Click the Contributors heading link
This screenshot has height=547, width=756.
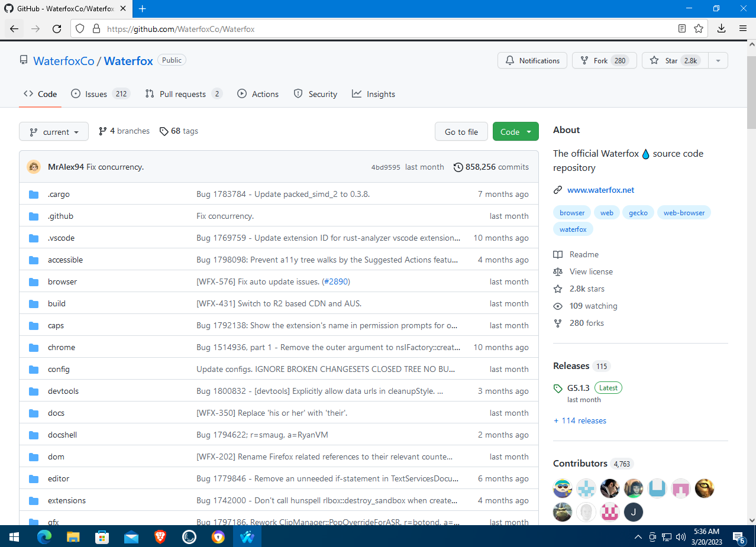(580, 463)
